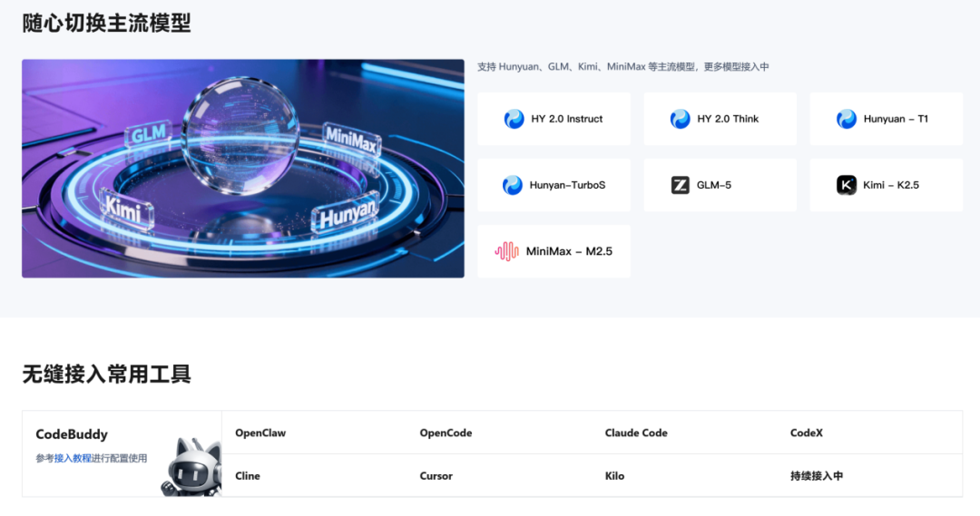Click the Hunyuan logo beside HY 2.0 Instruct
The image size is (980, 516).
[514, 119]
